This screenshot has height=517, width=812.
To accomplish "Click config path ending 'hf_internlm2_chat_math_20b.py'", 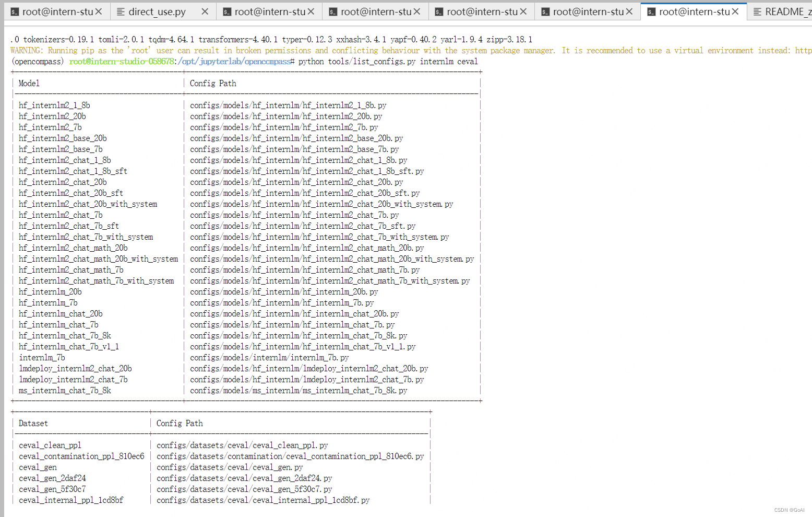I will coord(307,248).
